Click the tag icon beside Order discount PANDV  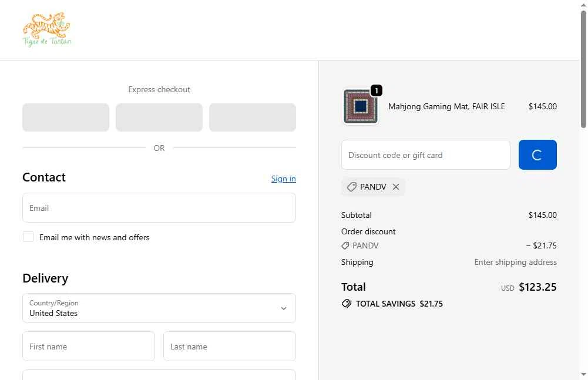(x=345, y=246)
